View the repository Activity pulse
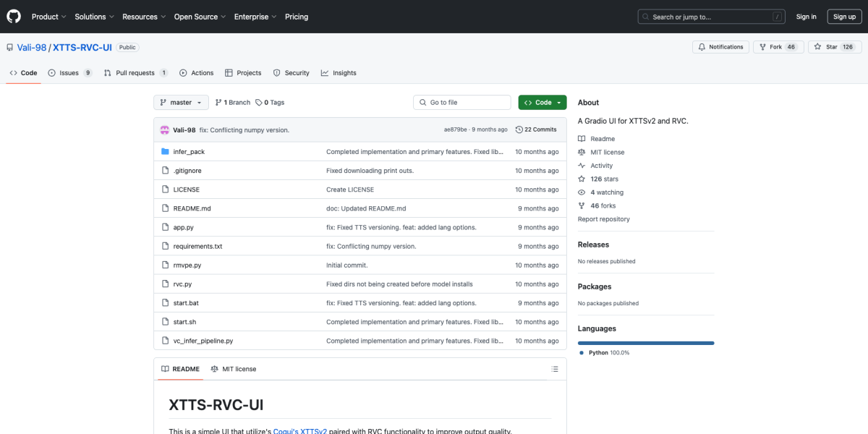The width and height of the screenshot is (868, 434). click(x=600, y=165)
